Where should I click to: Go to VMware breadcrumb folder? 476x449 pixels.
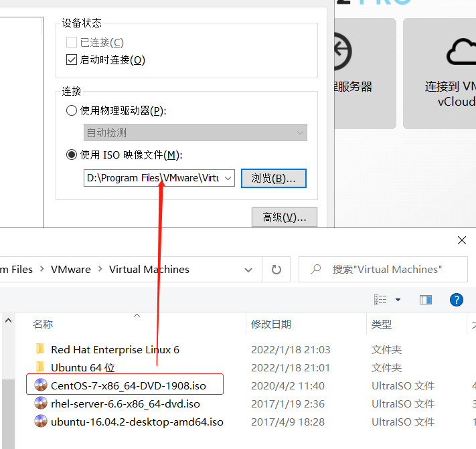tap(71, 270)
